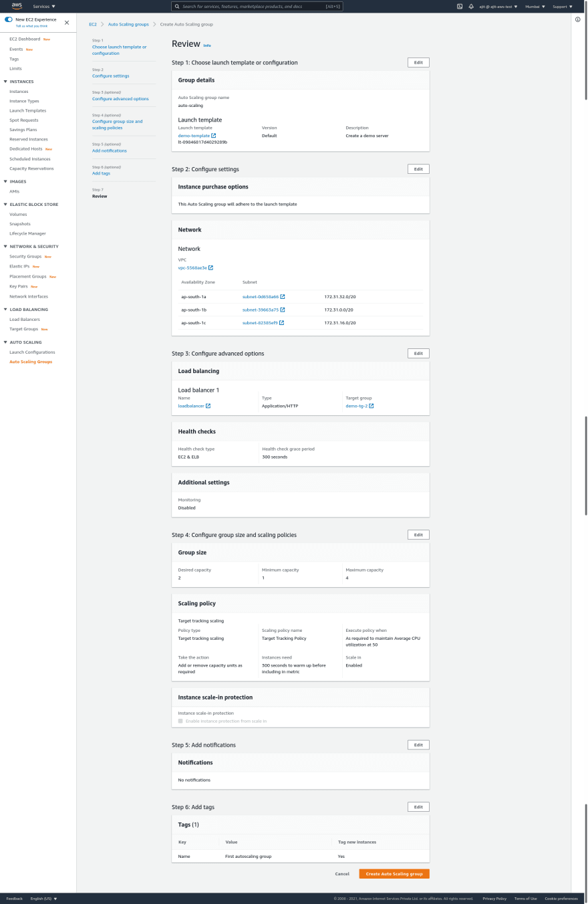Select Auto Scaling Groups in sidebar
This screenshot has height=904, width=588.
pos(31,362)
